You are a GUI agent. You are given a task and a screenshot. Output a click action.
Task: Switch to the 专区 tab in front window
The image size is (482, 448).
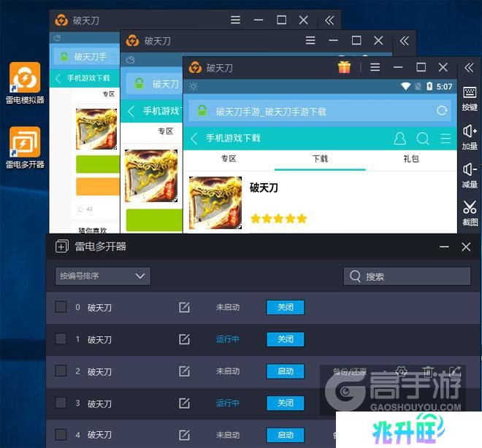click(x=229, y=159)
